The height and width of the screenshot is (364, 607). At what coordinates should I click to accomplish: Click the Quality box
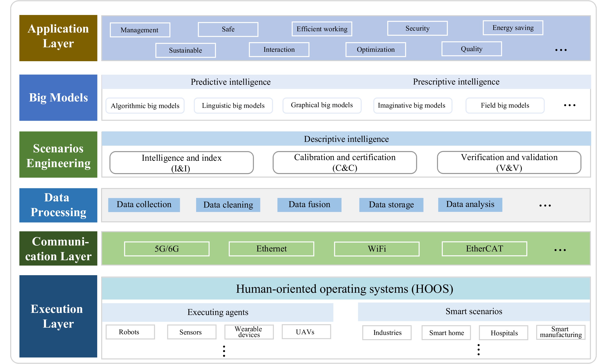point(471,49)
